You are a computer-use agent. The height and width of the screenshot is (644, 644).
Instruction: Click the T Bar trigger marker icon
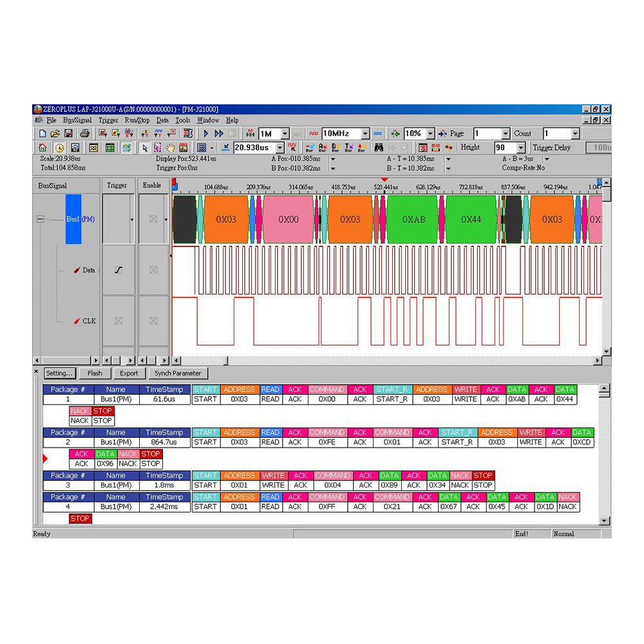[x=347, y=147]
